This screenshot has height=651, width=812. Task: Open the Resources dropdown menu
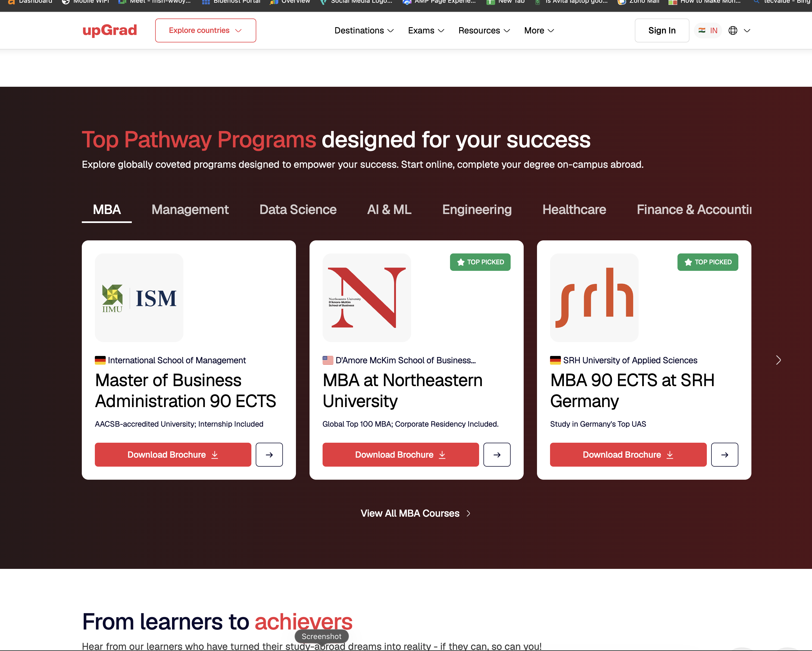(484, 30)
